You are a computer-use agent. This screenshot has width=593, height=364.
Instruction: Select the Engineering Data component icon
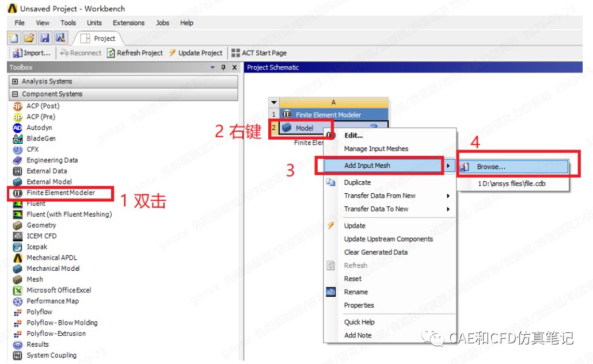(17, 160)
